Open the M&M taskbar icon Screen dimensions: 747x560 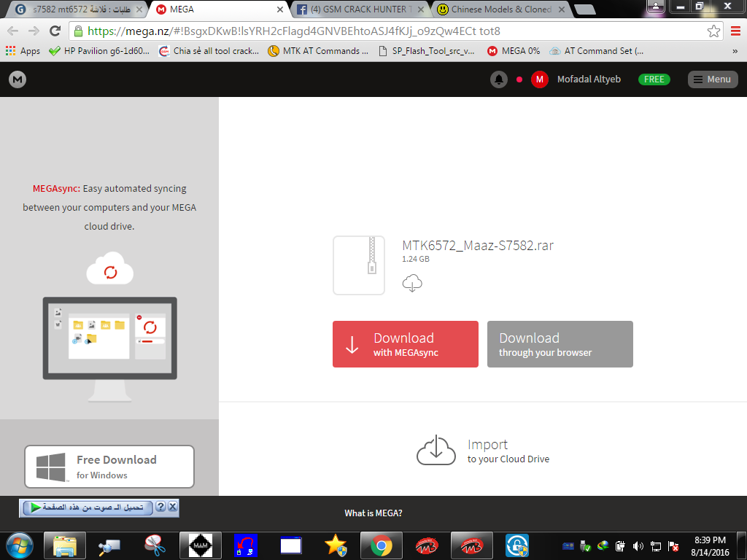200,545
